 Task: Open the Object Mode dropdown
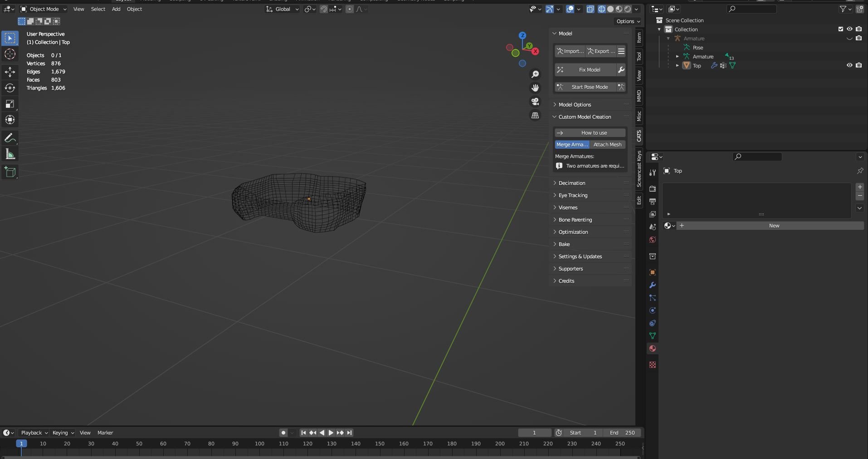pos(44,9)
